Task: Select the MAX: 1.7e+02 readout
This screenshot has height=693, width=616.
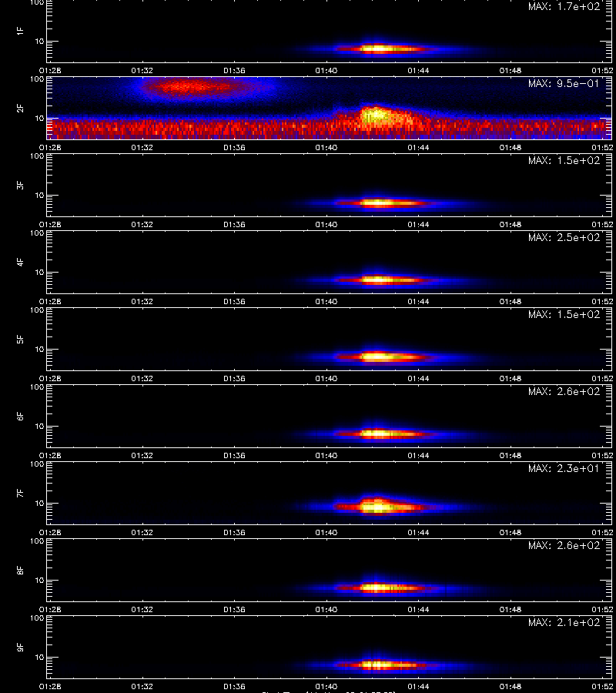Action: click(x=564, y=7)
